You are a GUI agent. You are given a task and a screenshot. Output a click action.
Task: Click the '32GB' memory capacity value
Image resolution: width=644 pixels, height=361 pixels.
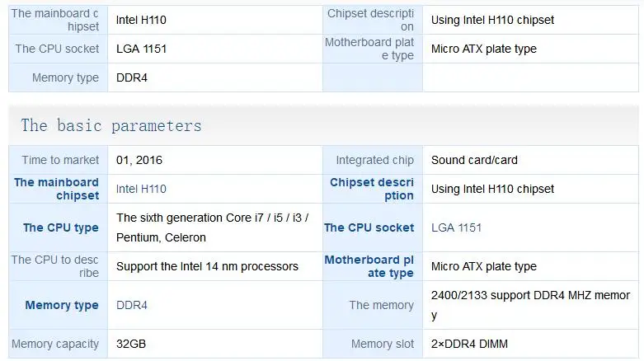[x=131, y=344]
